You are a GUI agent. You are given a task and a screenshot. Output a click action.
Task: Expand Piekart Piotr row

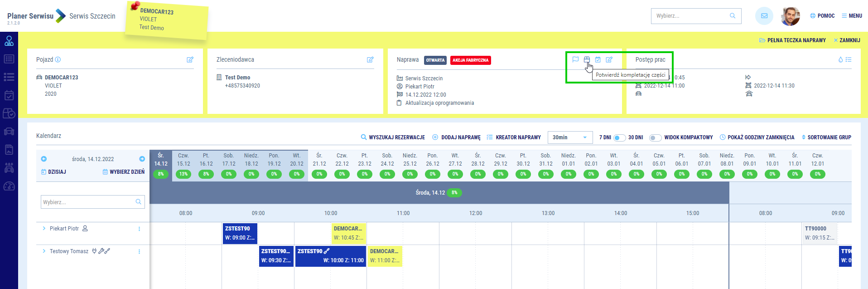pos(44,229)
